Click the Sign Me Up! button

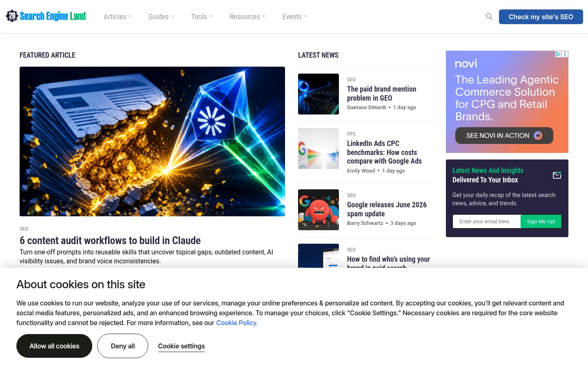tap(541, 222)
